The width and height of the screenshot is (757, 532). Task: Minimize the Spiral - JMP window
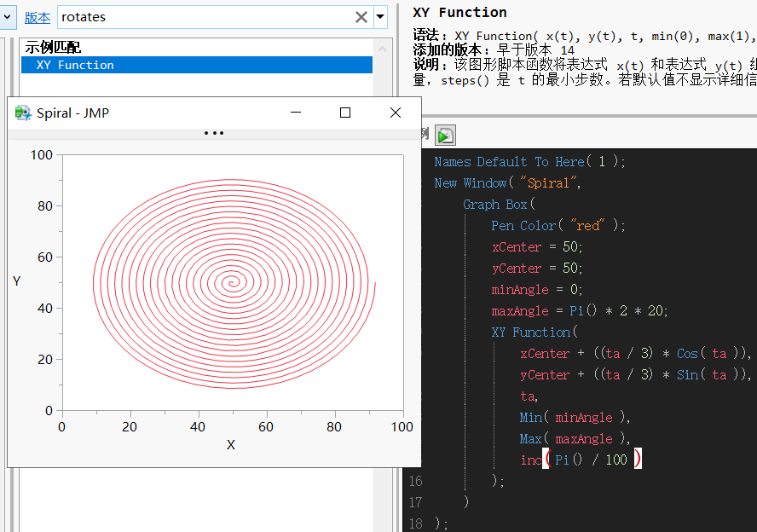click(295, 112)
